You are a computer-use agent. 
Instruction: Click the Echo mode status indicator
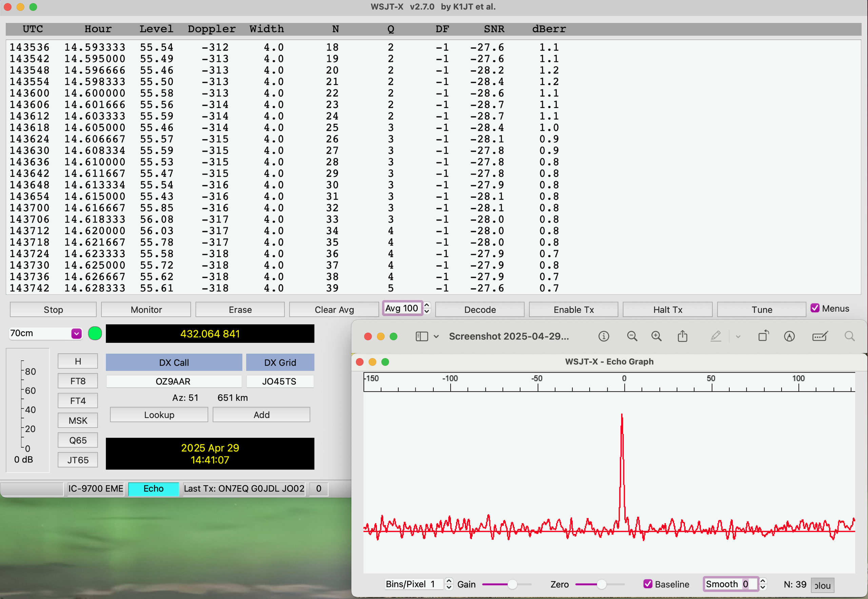click(x=153, y=488)
